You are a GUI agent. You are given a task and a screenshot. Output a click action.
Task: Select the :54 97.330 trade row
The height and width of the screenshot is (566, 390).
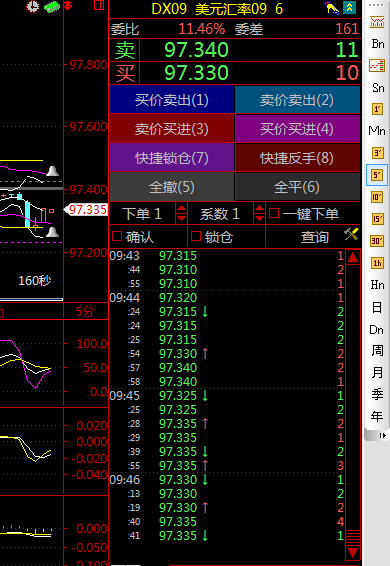[x=227, y=354]
